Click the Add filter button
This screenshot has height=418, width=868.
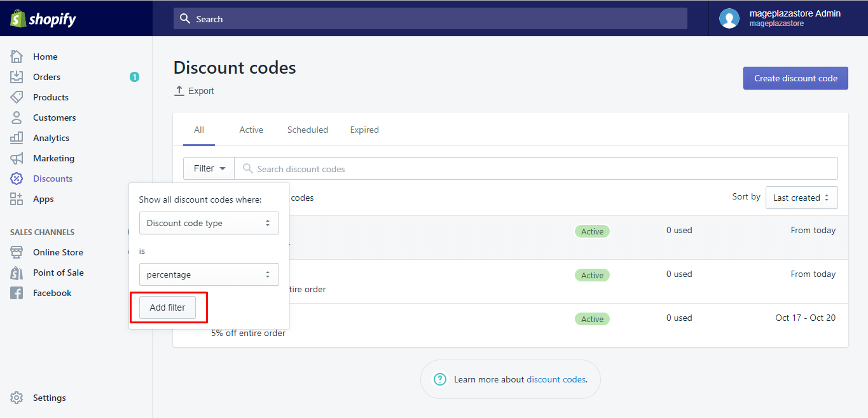point(167,307)
